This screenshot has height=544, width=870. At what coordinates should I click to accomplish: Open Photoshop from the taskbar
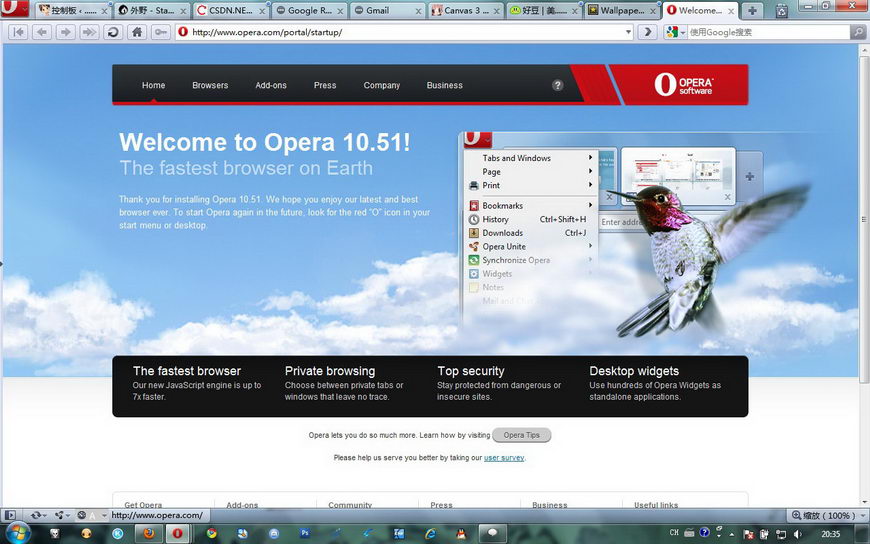[305, 533]
